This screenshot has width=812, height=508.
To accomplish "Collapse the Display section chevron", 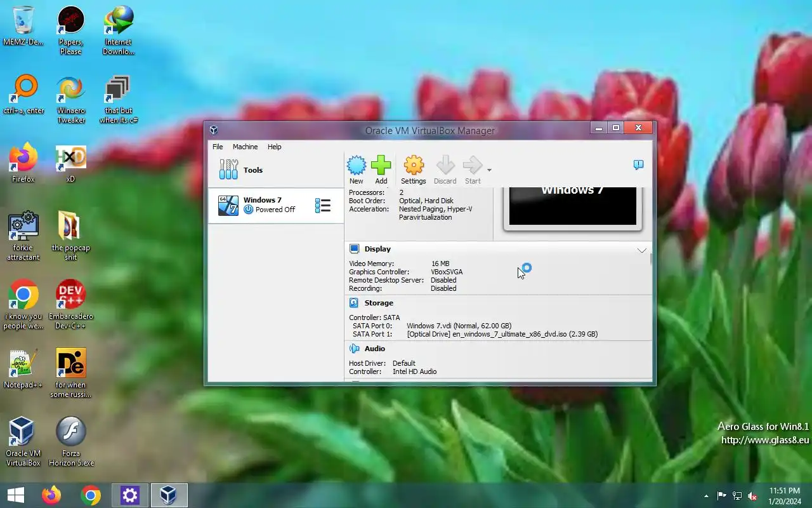I will point(642,250).
